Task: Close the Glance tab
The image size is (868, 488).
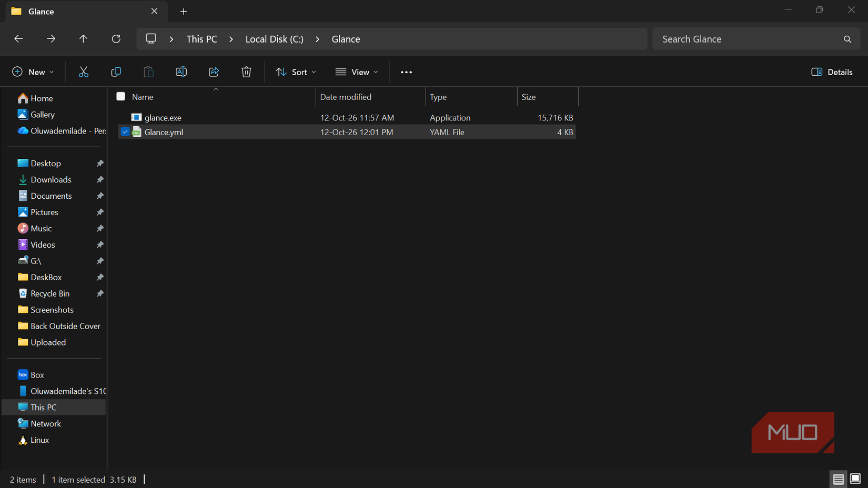Action: point(154,11)
